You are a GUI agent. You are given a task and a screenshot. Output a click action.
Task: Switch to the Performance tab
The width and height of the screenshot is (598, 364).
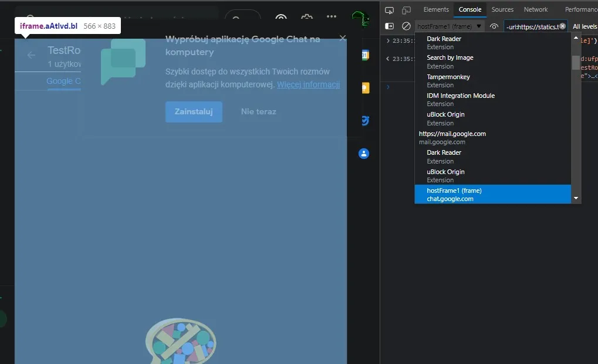tap(581, 9)
